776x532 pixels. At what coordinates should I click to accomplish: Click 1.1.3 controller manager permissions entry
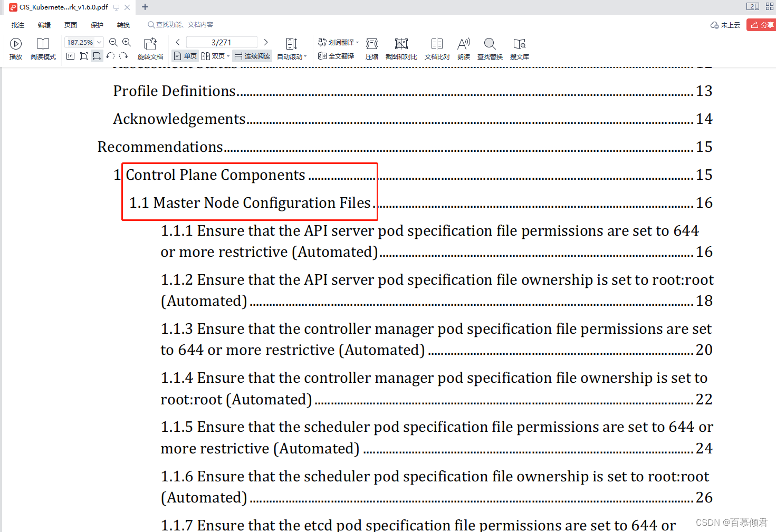tap(437, 339)
